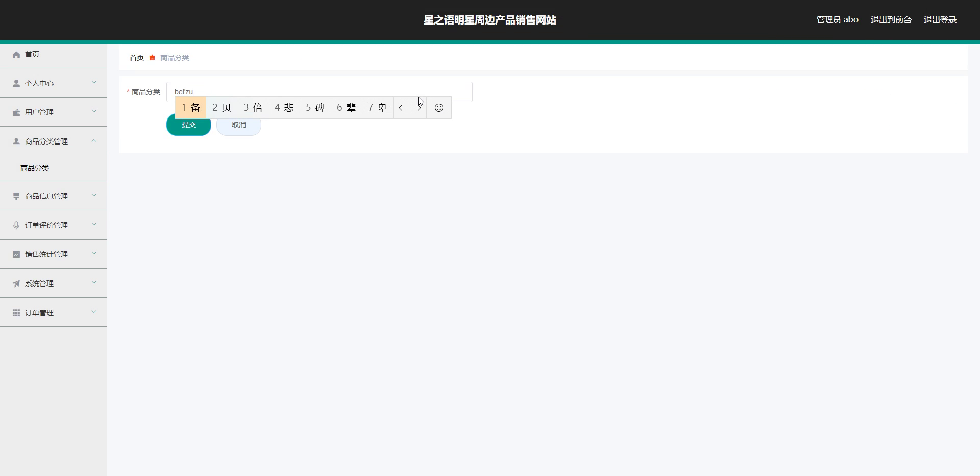980x476 pixels.
Task: Go to previous IME candidate page
Action: pyautogui.click(x=401, y=108)
